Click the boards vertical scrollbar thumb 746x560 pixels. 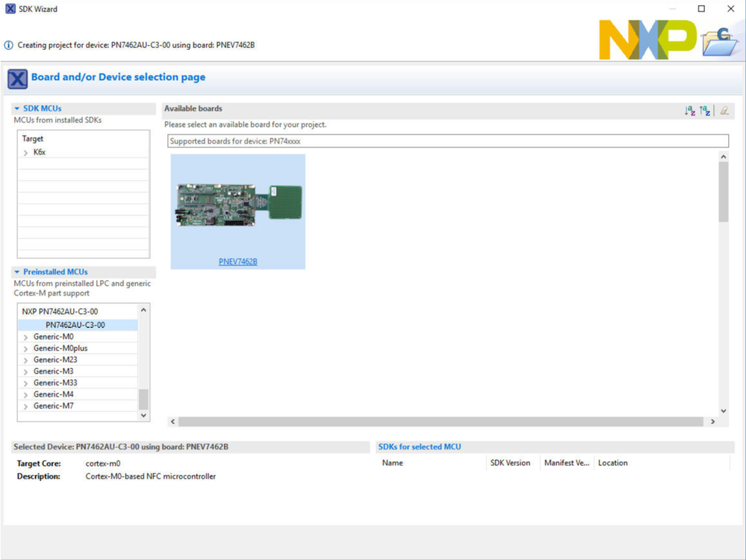tap(723, 192)
